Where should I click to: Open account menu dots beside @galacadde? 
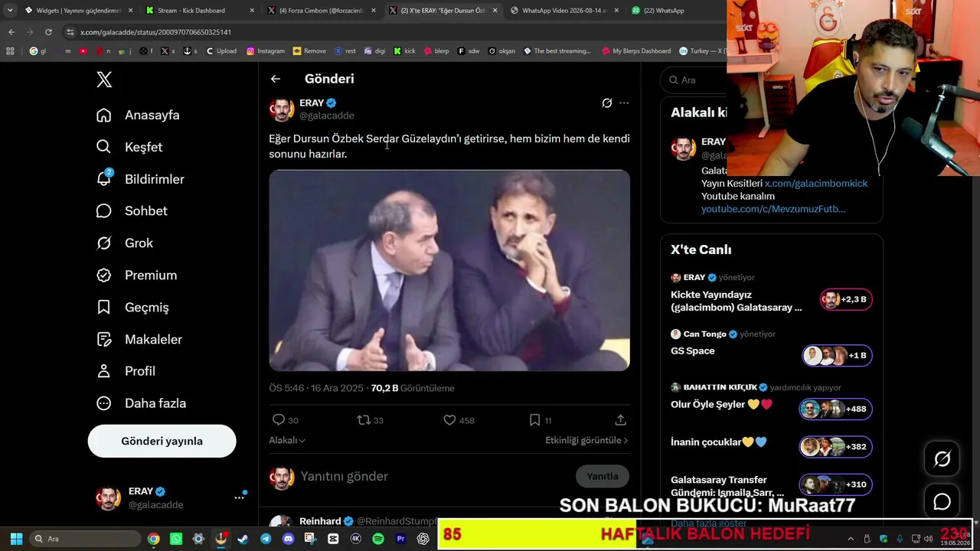coord(239,497)
